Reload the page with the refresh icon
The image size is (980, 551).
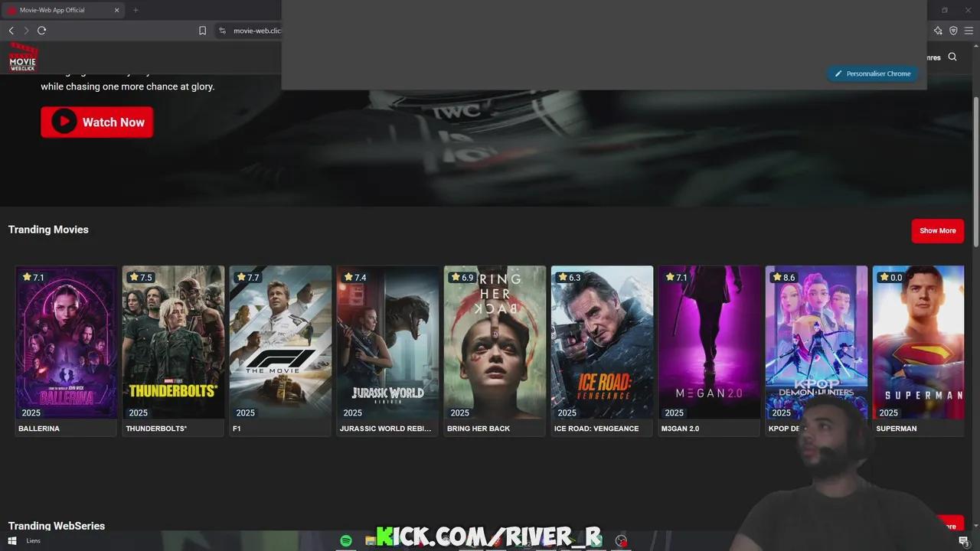42,31
